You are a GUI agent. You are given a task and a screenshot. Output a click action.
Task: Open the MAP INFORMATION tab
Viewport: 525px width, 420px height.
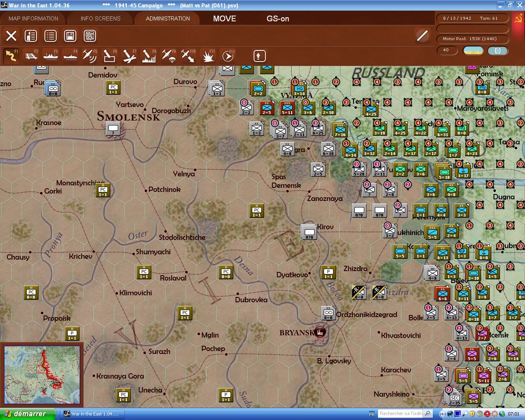point(33,18)
